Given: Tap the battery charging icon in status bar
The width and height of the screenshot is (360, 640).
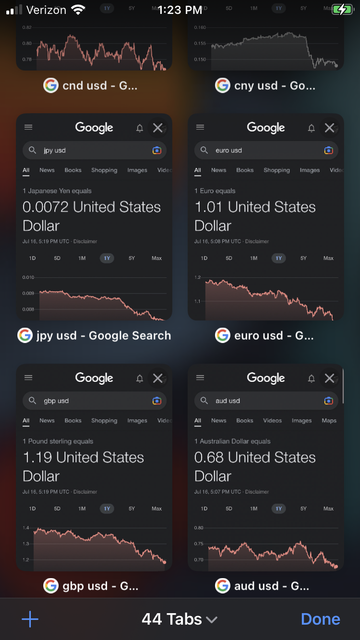Looking at the screenshot, I should pos(342,9).
